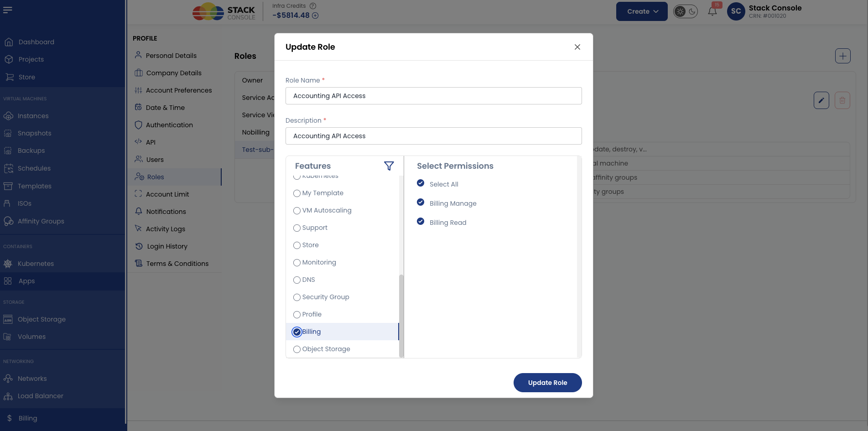The width and height of the screenshot is (868, 431).
Task: Click the Networks icon in sidebar
Action: pyautogui.click(x=8, y=379)
